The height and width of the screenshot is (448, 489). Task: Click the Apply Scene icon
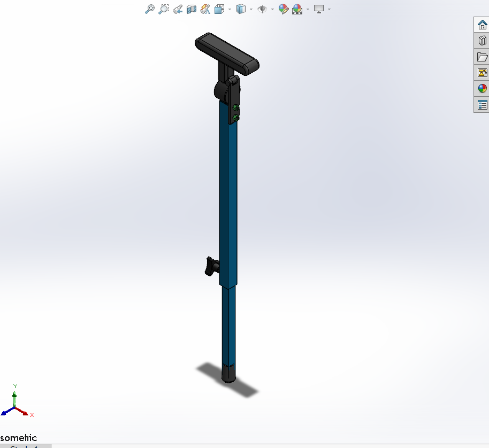tap(296, 9)
